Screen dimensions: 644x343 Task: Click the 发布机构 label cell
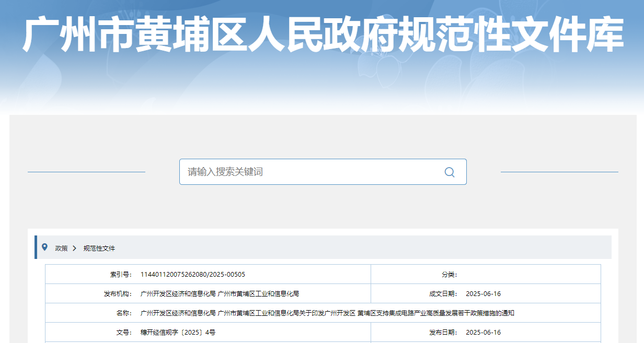(117, 294)
